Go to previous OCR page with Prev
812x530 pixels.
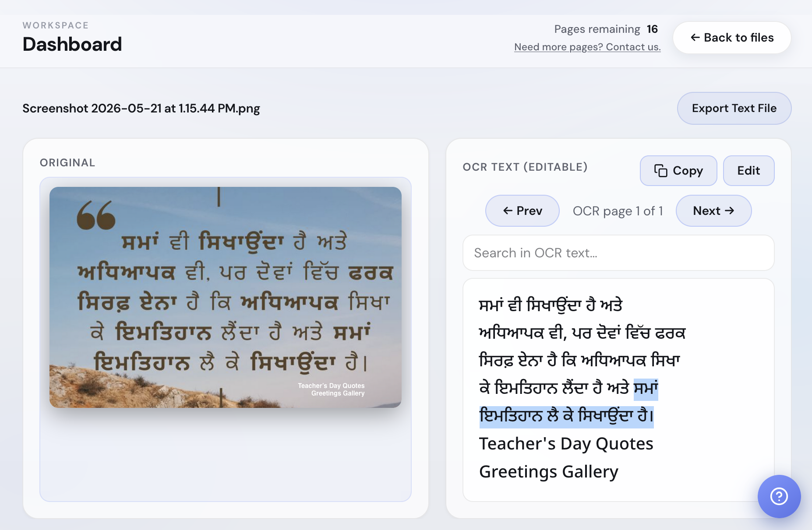tap(523, 211)
